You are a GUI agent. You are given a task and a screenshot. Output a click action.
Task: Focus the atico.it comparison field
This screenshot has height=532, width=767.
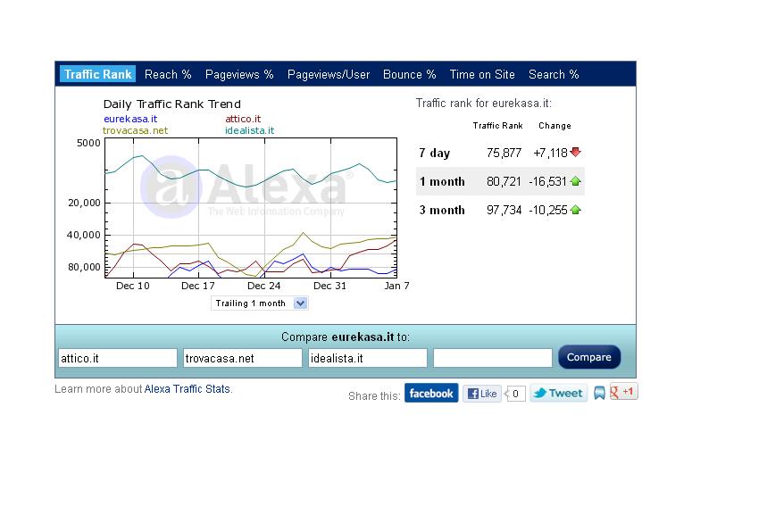tap(117, 358)
